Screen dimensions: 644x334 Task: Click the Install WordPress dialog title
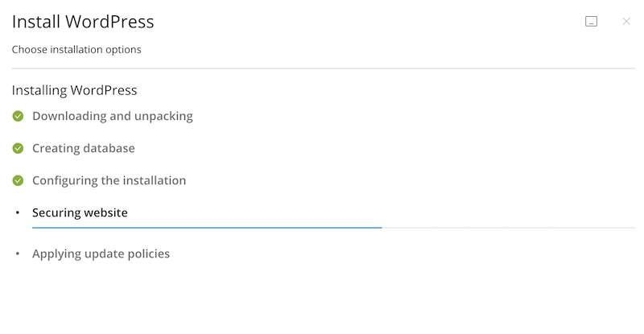tap(83, 22)
